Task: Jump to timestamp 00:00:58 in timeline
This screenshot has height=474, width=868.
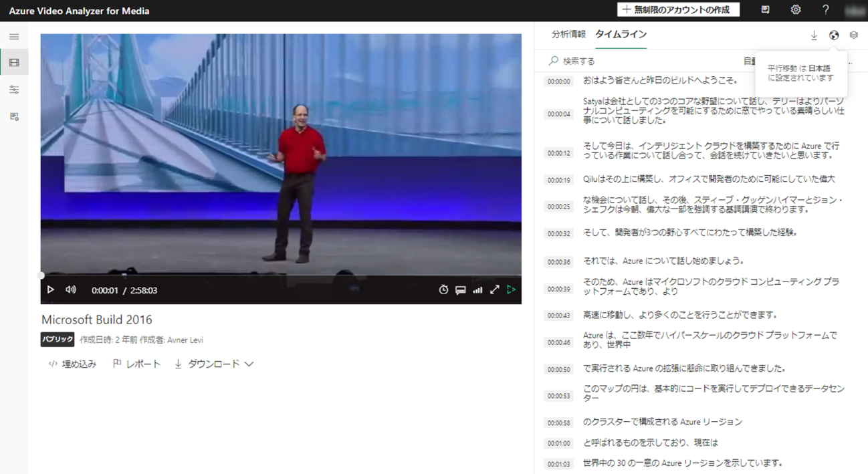Action: click(558, 423)
